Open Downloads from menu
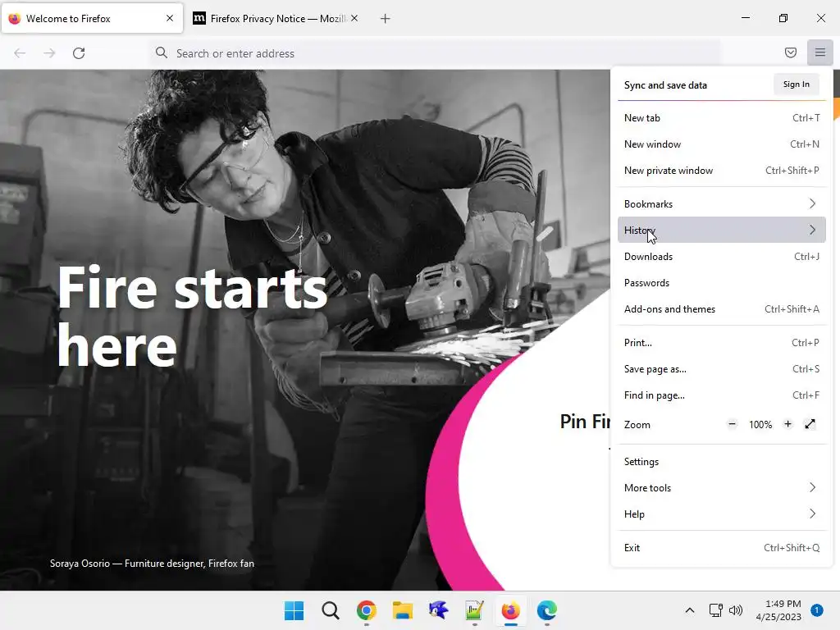 click(721, 256)
